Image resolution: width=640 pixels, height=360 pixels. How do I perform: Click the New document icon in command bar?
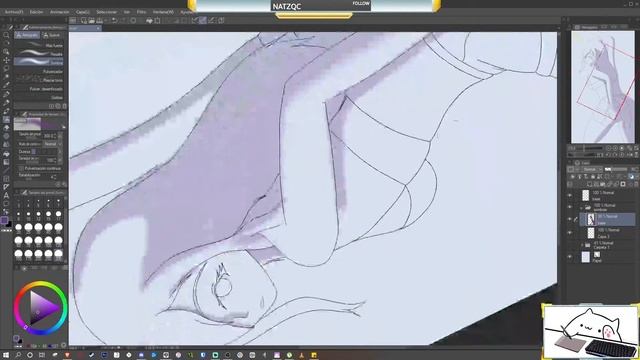(x=84, y=20)
